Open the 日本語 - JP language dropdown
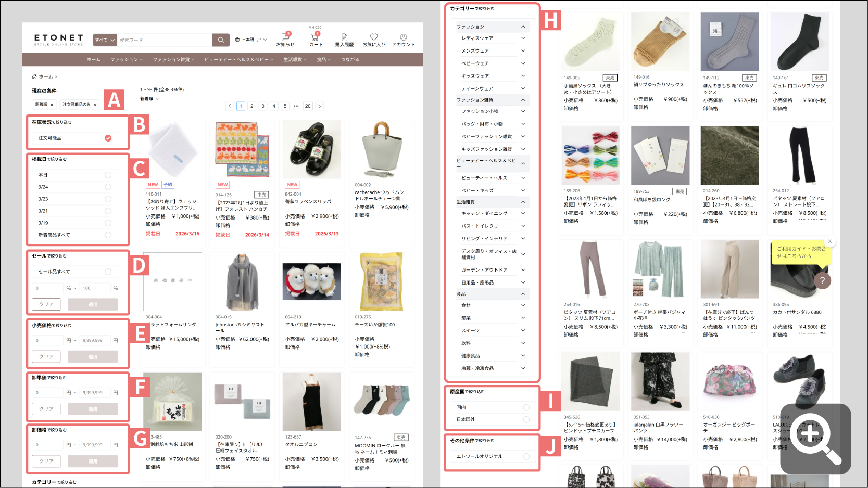Screen dimensions: 868x488 coord(251,40)
